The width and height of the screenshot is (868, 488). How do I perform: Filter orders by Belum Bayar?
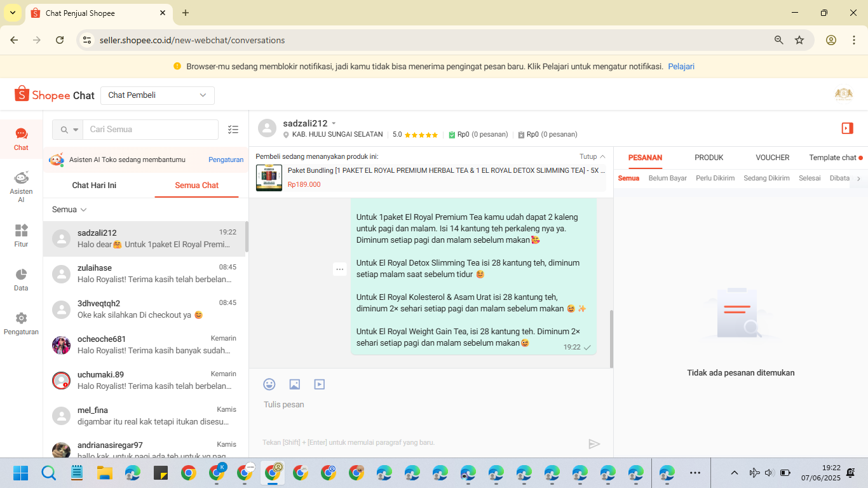pos(668,179)
